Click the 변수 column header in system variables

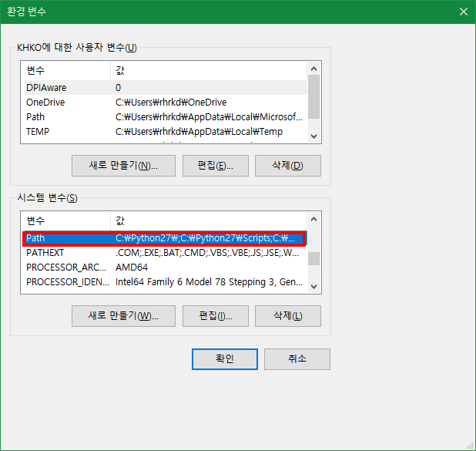click(67, 221)
